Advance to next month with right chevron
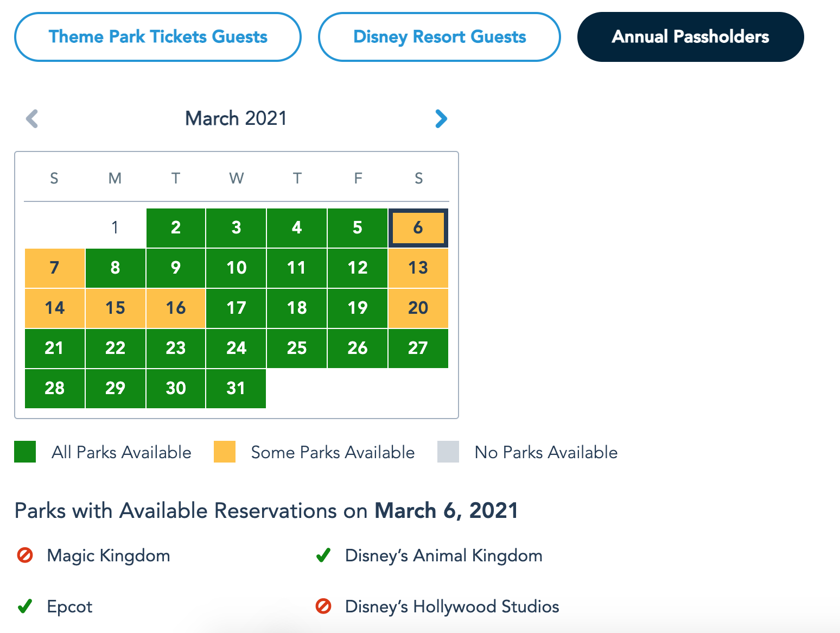The width and height of the screenshot is (840, 633). (441, 118)
